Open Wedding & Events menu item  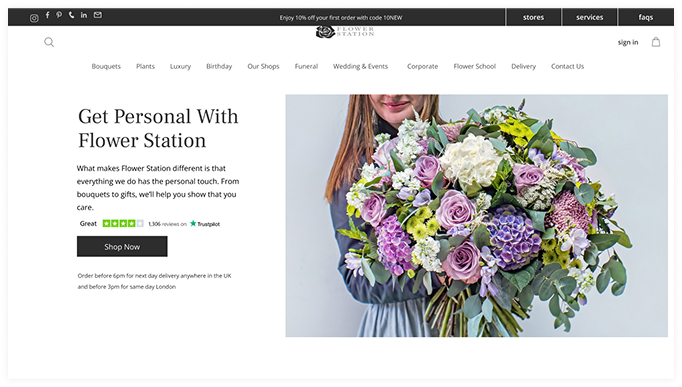[x=361, y=67]
